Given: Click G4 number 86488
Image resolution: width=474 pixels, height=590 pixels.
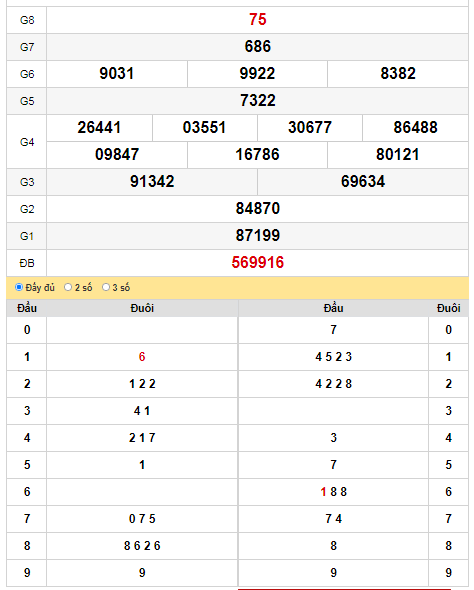Looking at the screenshot, I should (415, 128).
